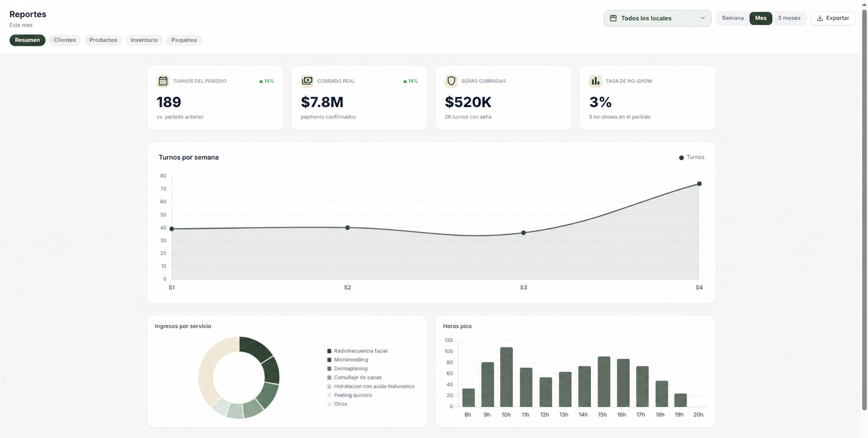This screenshot has height=438, width=868.
Task: Click the "189" turnos value
Action: coord(169,102)
